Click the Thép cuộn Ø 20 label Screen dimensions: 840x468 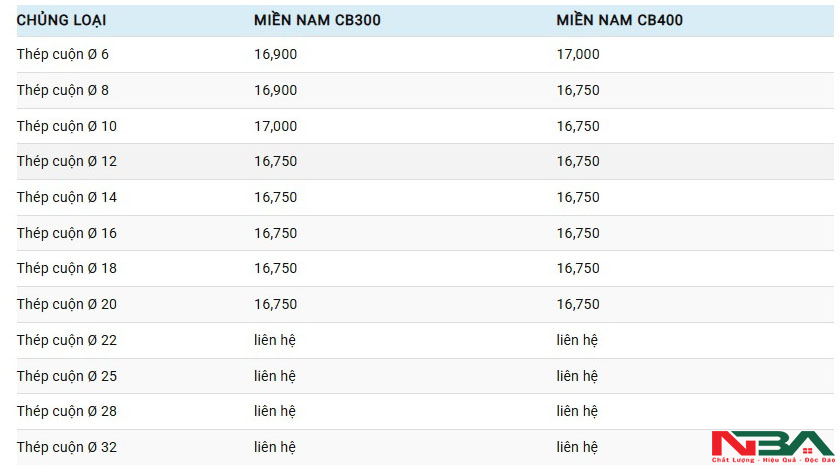[67, 304]
